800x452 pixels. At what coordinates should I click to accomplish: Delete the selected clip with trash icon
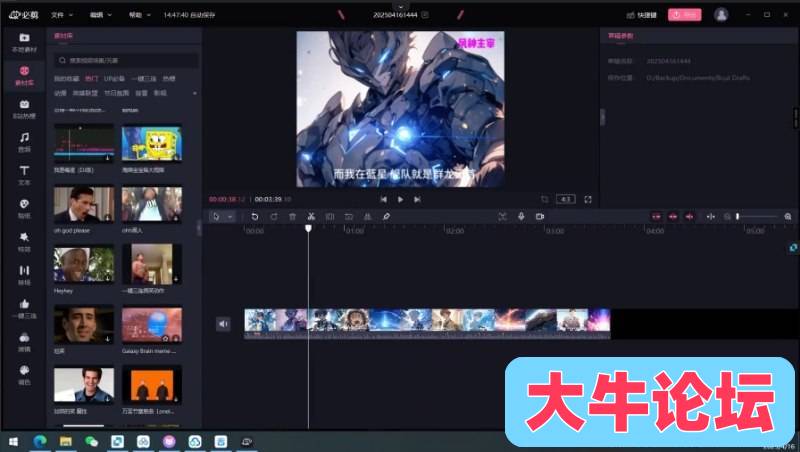pos(292,216)
